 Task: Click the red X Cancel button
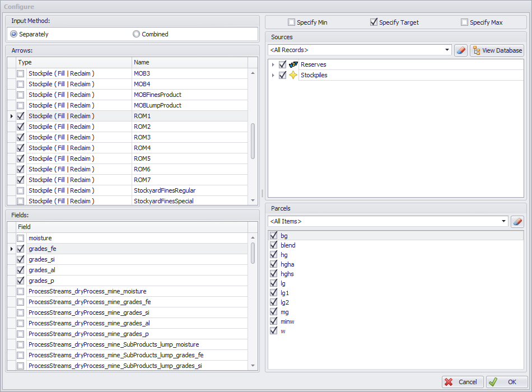point(462,382)
